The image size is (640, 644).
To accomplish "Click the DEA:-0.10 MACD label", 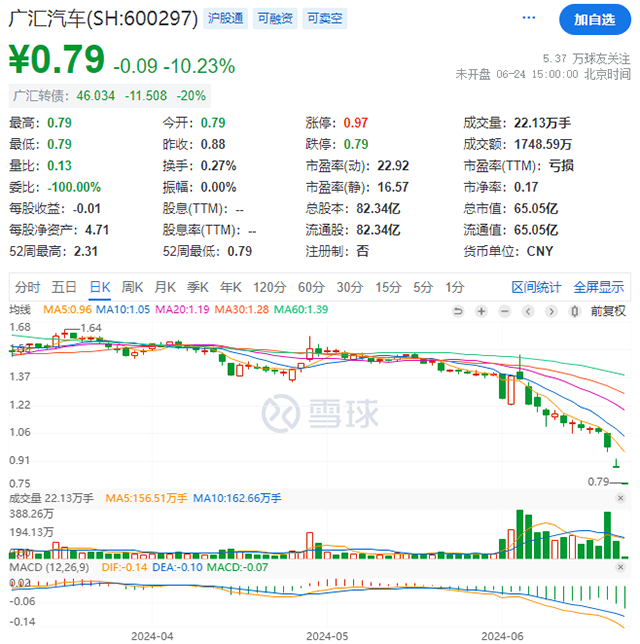I will coord(177,567).
